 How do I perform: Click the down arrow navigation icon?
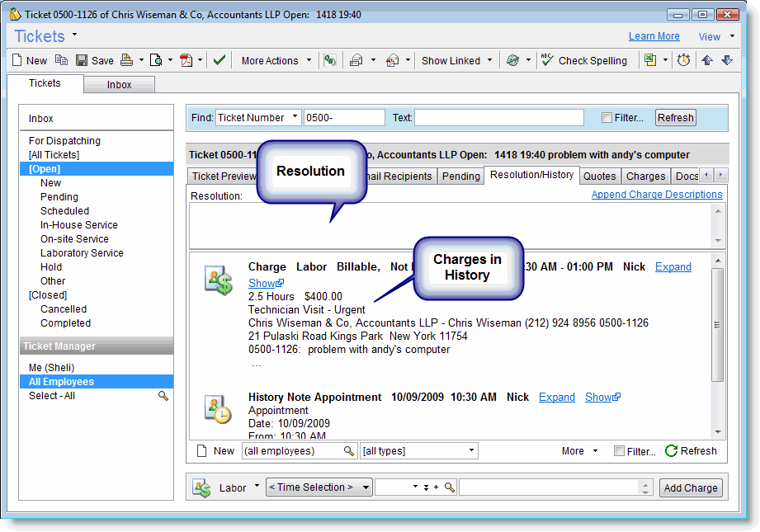726,60
